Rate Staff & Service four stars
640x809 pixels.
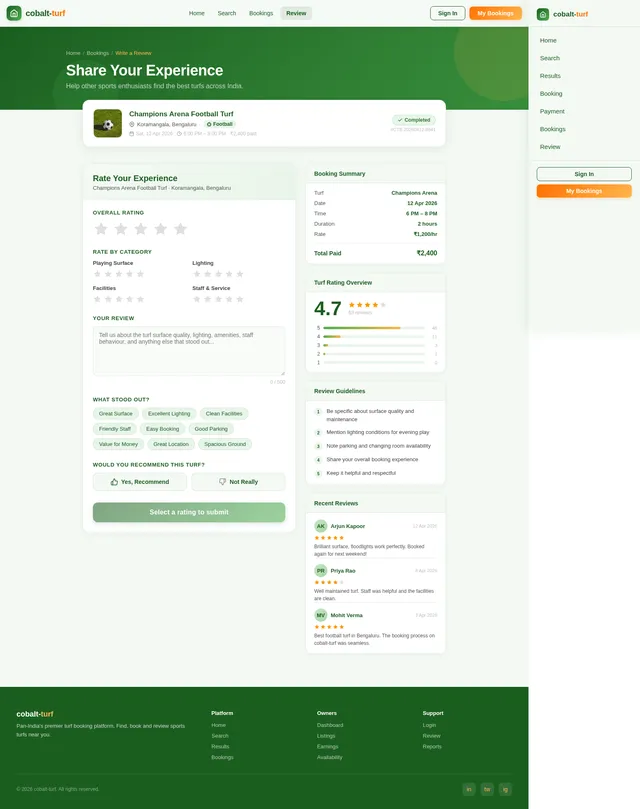pyautogui.click(x=229, y=299)
